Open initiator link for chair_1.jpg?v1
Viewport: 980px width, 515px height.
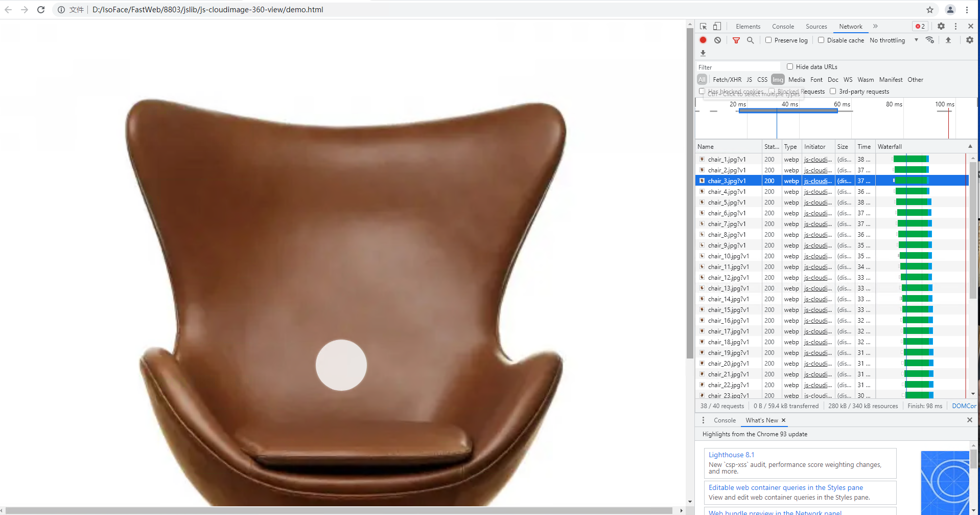pos(818,160)
